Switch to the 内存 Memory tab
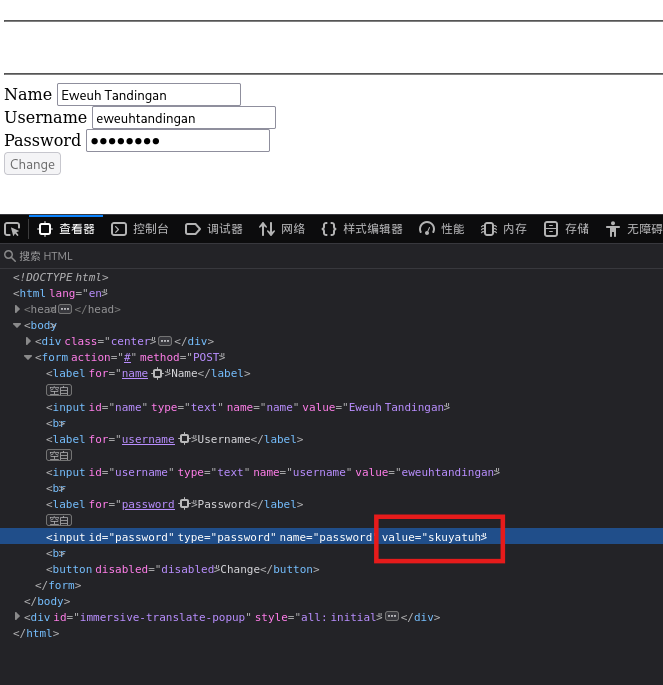This screenshot has height=685, width=663. pyautogui.click(x=504, y=229)
